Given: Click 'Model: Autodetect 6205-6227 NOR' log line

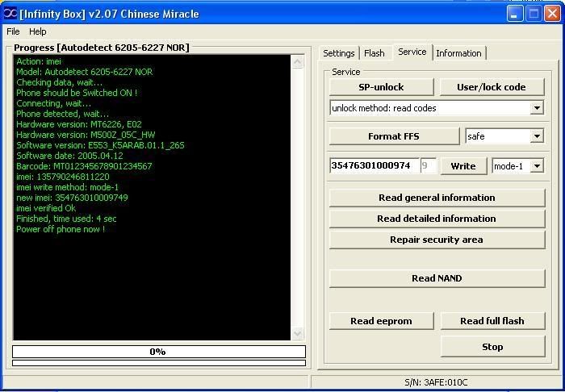Looking at the screenshot, I should (84, 72).
